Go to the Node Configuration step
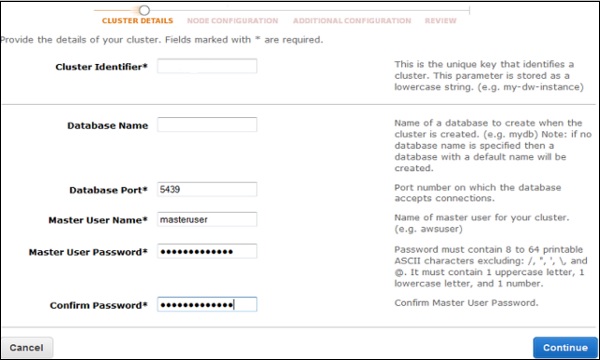 233,21
